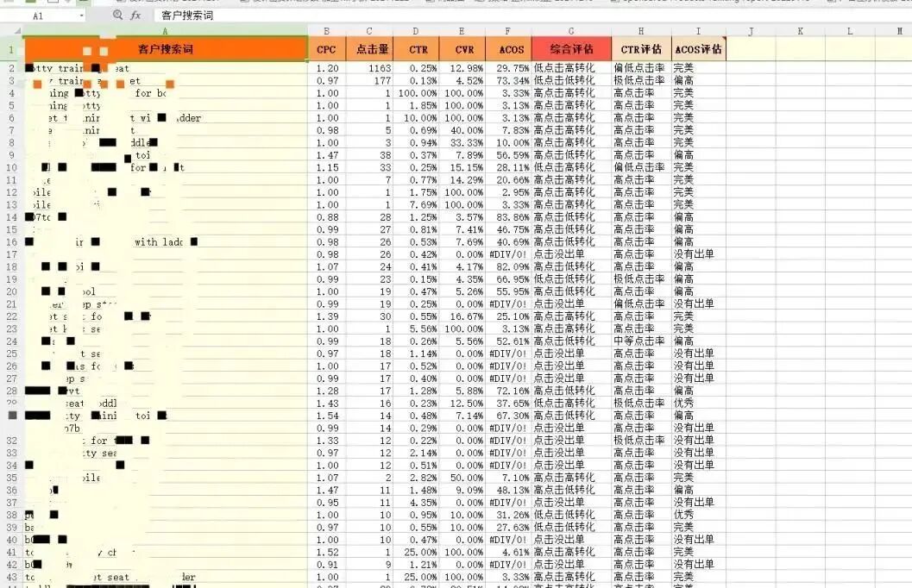Select the cell showing 7.10%

(507, 478)
